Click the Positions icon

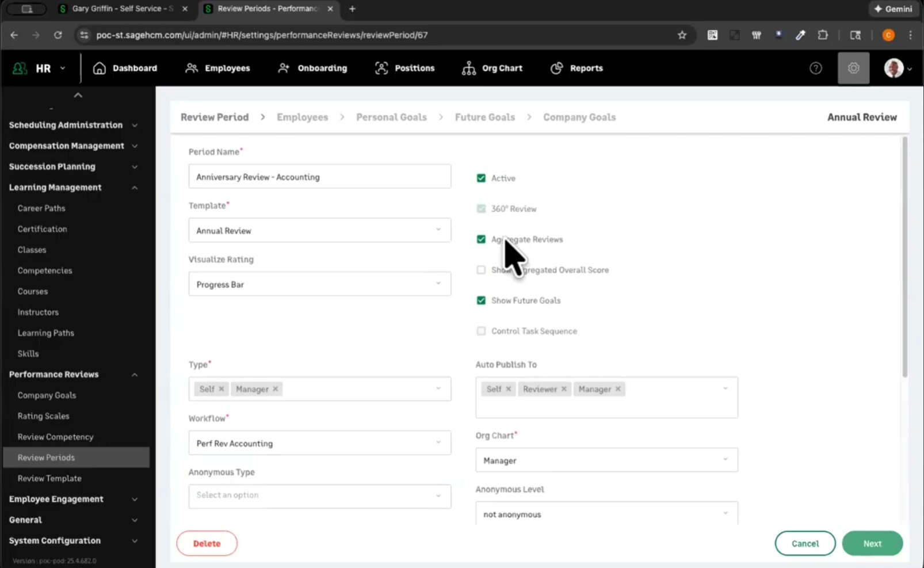coord(381,68)
